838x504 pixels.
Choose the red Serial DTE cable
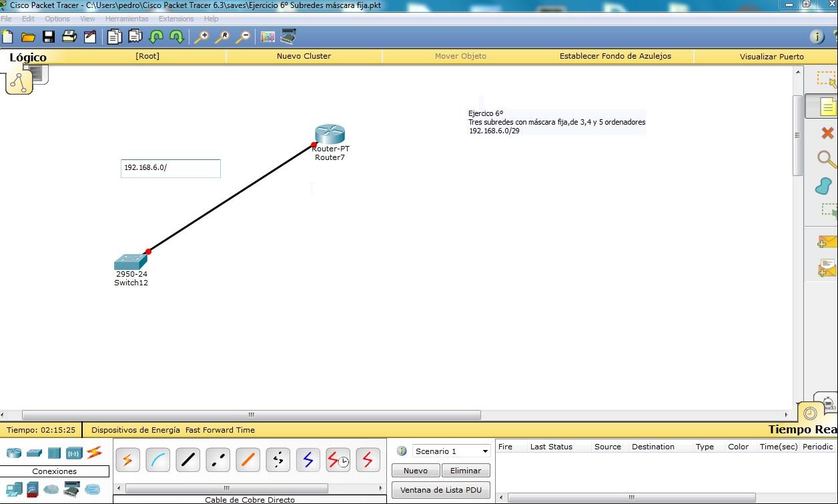(368, 460)
